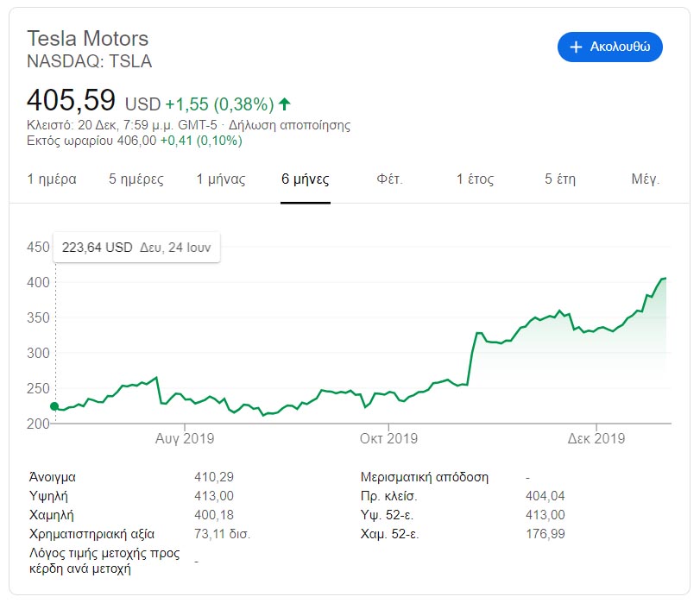
Task: Click the NASDAQ: TSLA ticker text
Action: click(x=90, y=60)
